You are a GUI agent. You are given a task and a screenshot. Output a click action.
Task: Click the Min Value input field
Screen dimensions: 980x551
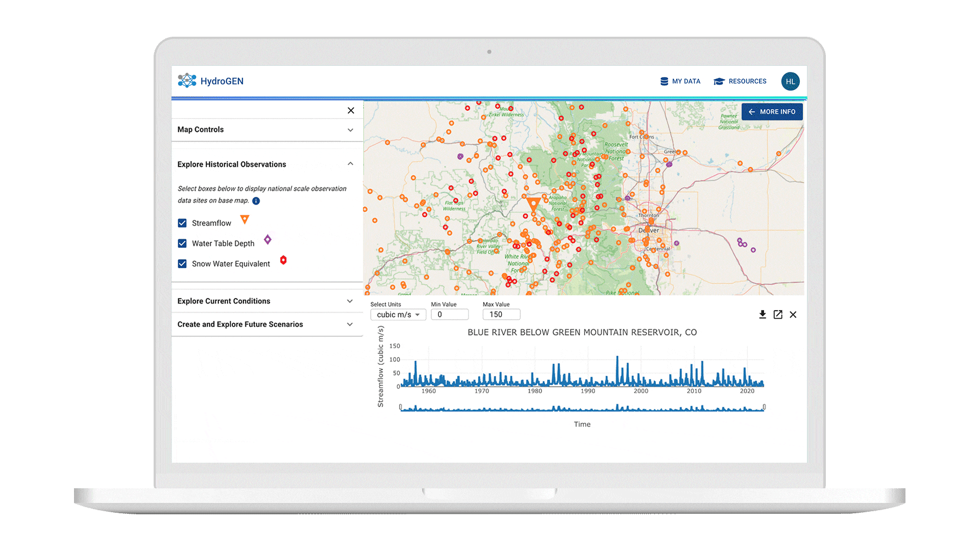pos(450,315)
